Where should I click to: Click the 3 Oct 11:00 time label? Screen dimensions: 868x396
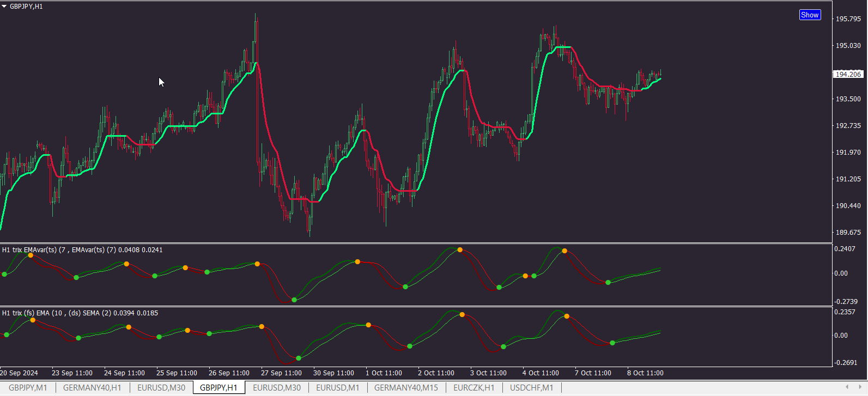pos(489,373)
